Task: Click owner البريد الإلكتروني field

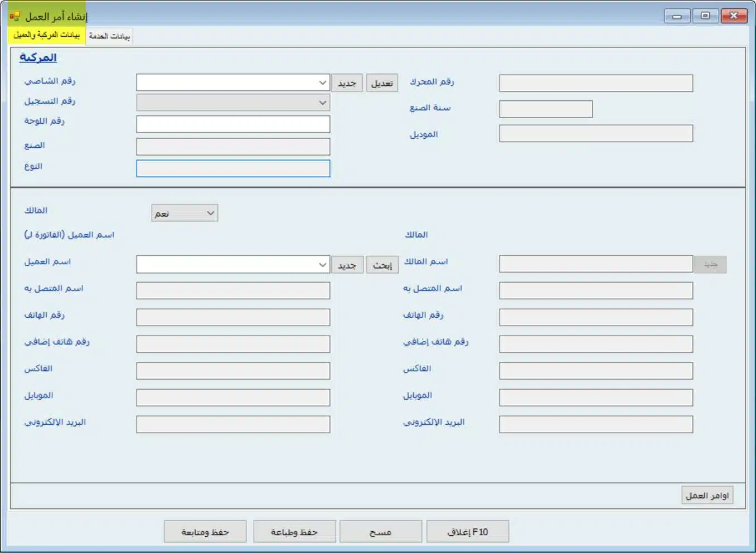Action: click(596, 424)
